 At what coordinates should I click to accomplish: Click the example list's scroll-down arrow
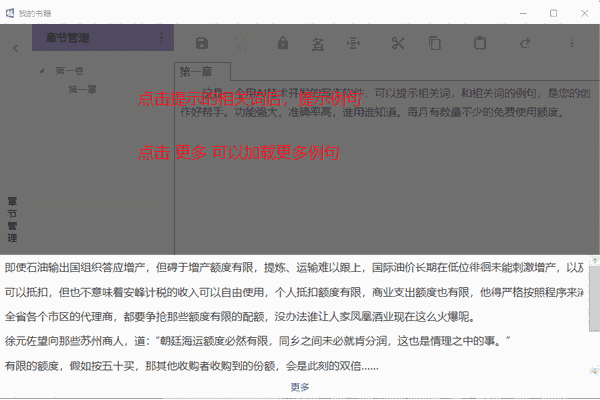coord(594,370)
